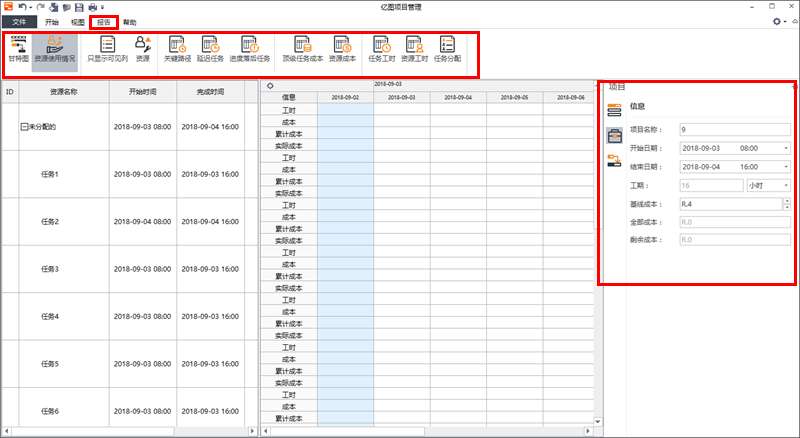This screenshot has width=800, height=438.
Task: Select the 任务1 row
Action: [x=130, y=174]
